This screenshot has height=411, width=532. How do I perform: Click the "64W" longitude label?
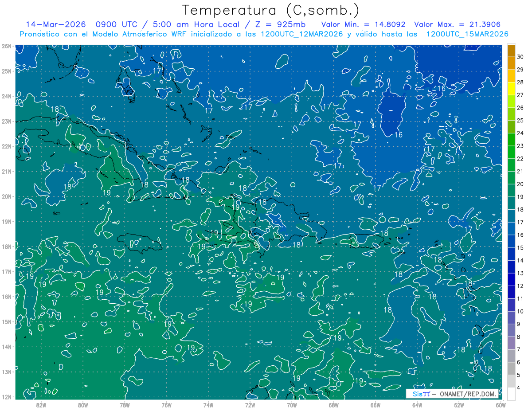click(417, 405)
